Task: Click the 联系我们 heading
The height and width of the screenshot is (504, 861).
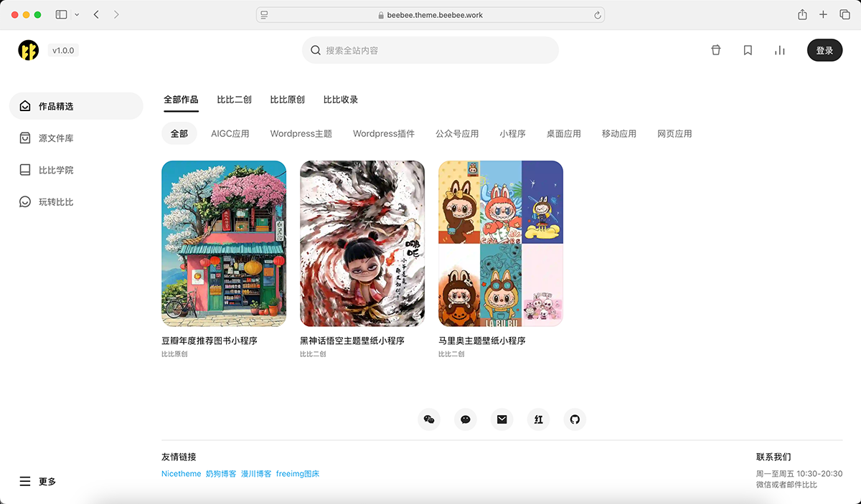Action: (773, 457)
